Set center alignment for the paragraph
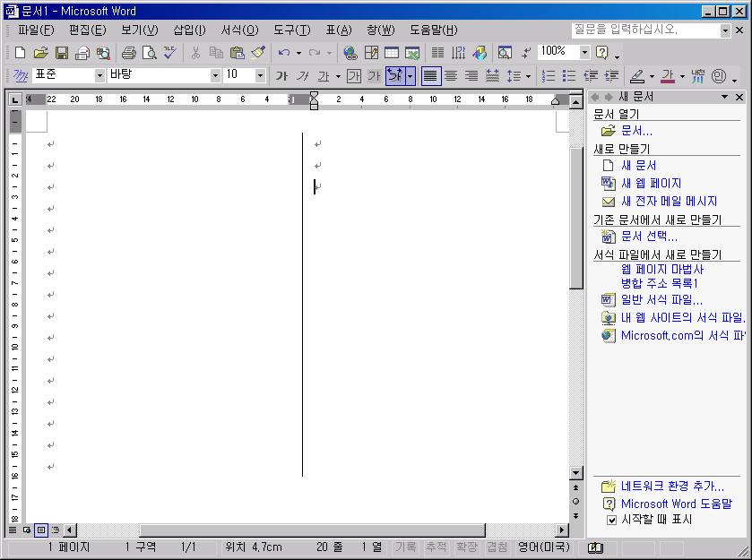 point(451,76)
